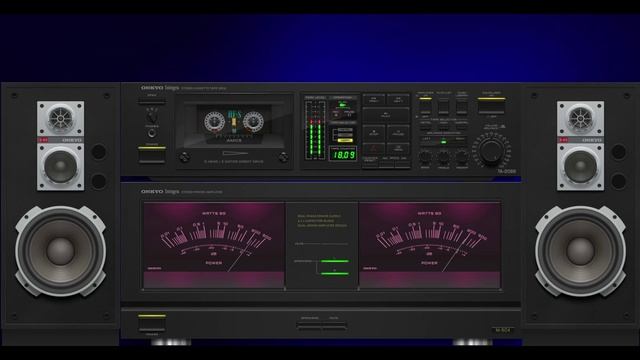This screenshot has height=360, width=640.
Task: Click the left speaker's tweeter
Action: tap(60, 118)
